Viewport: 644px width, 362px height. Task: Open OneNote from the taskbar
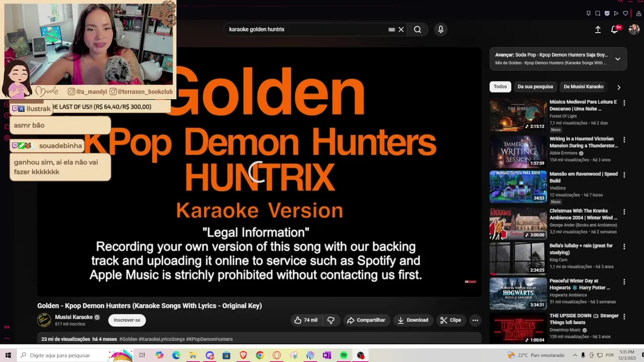coord(327,355)
